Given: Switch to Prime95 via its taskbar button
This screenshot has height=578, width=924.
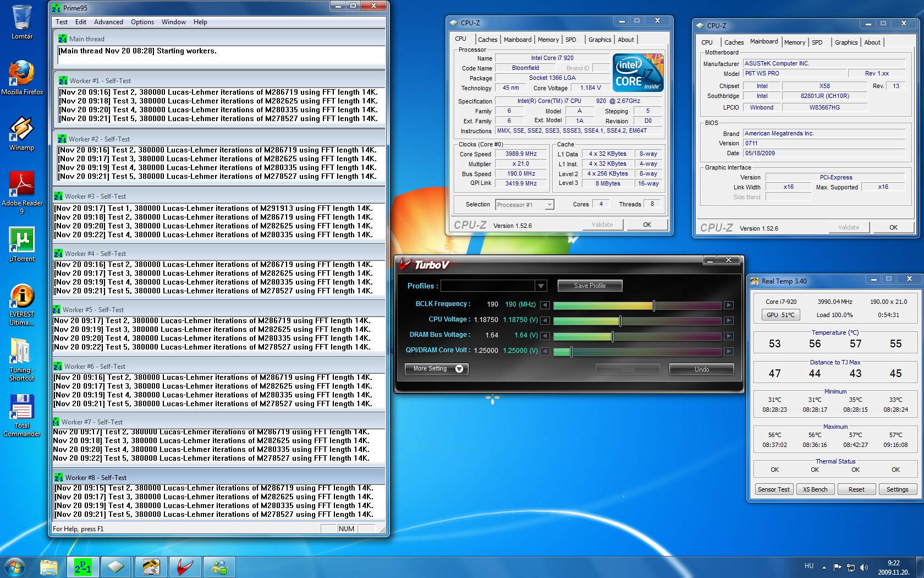Looking at the screenshot, I should 83,567.
